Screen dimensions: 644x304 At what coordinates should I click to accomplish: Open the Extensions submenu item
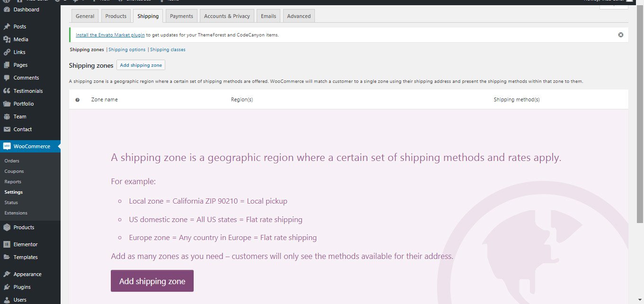(x=16, y=213)
